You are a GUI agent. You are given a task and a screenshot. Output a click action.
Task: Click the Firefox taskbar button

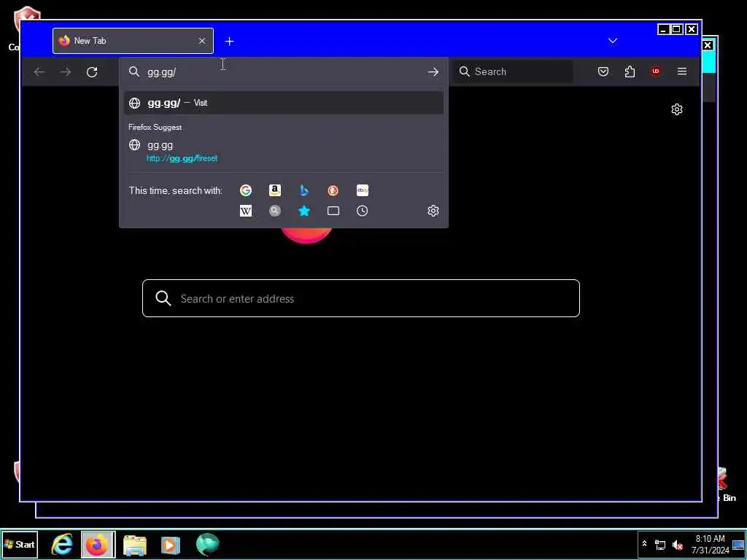98,544
